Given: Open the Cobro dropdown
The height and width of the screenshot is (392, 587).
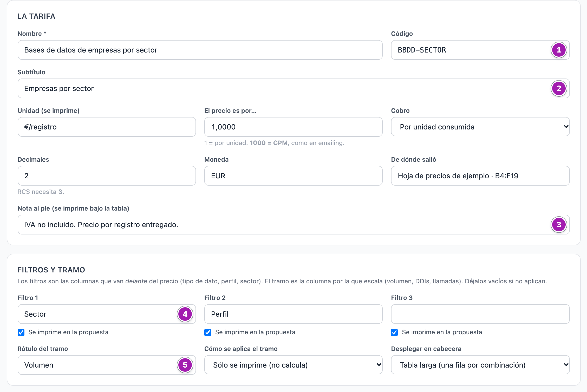Looking at the screenshot, I should pyautogui.click(x=480, y=127).
